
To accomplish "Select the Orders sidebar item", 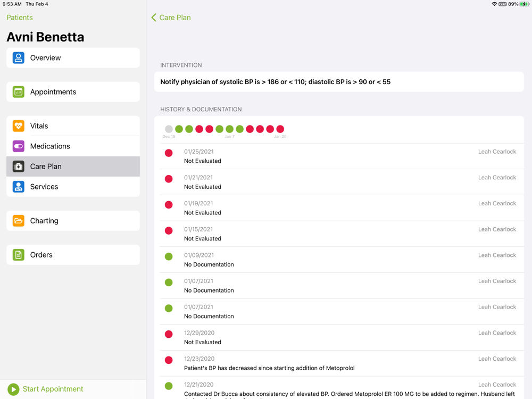I will [x=73, y=255].
